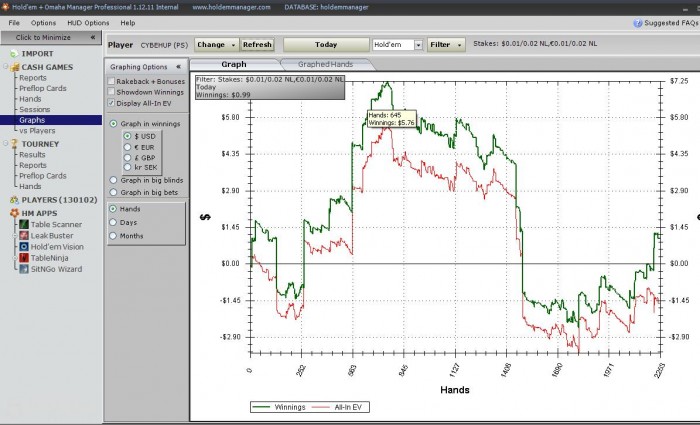The height and width of the screenshot is (425, 700).
Task: Click the application logo in title bar
Action: coord(4,7)
